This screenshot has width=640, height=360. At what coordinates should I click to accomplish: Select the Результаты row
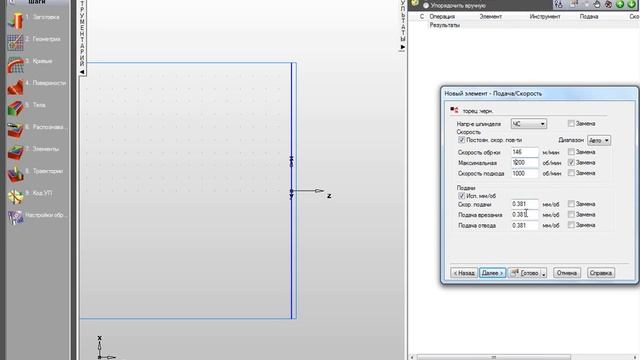pyautogui.click(x=444, y=25)
